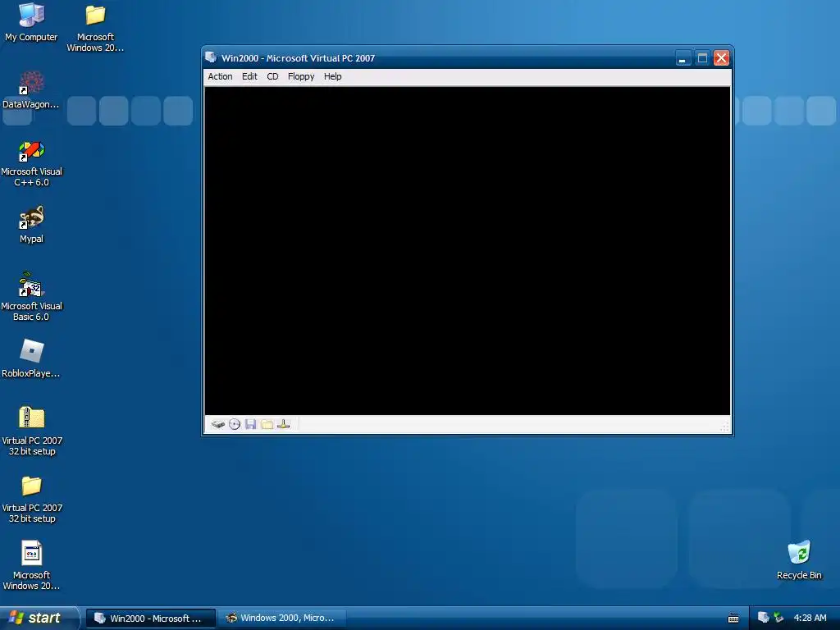
Task: Switch to Windows 2000, Micro... taskbar button
Action: 282,619
